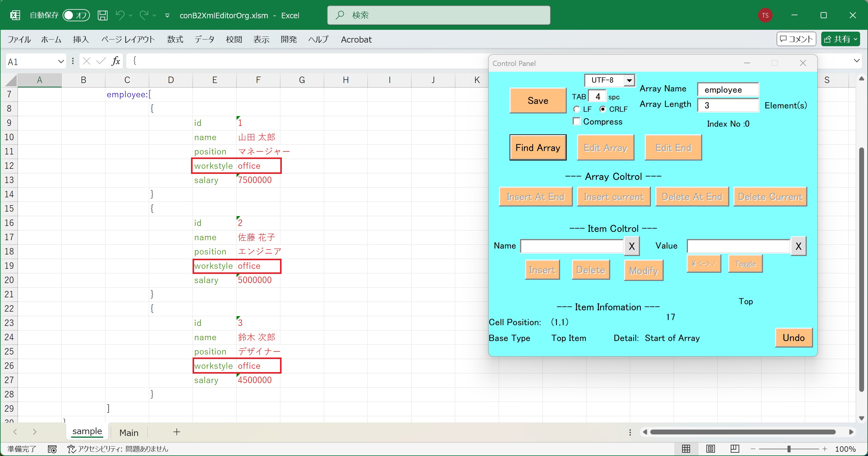
Task: Switch to Page Break Preview in status bar
Action: [735, 449]
